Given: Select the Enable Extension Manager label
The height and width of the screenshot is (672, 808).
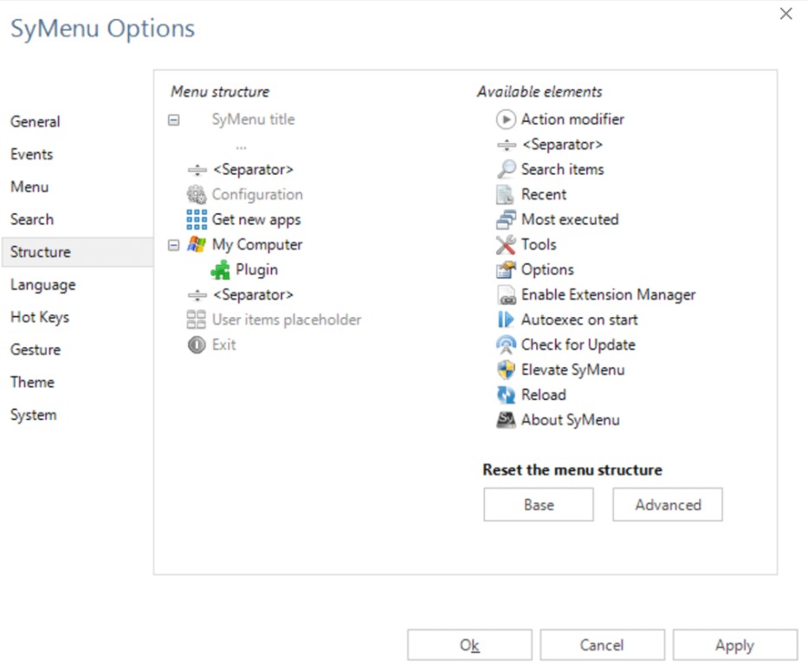Looking at the screenshot, I should (x=608, y=294).
